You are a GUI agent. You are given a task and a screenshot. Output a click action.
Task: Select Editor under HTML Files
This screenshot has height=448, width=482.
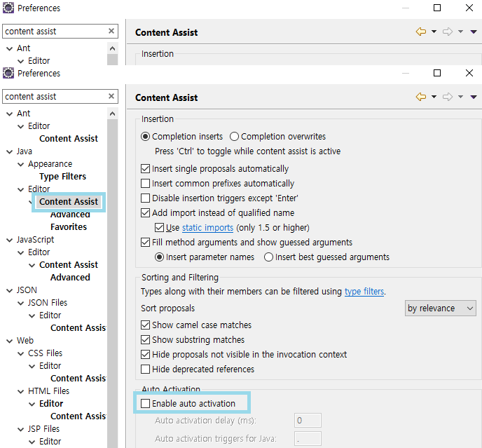pos(51,403)
